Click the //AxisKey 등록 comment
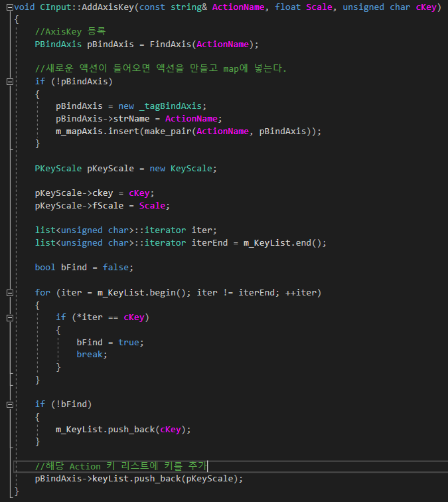Viewport: 448px width, 502px height. [70, 31]
